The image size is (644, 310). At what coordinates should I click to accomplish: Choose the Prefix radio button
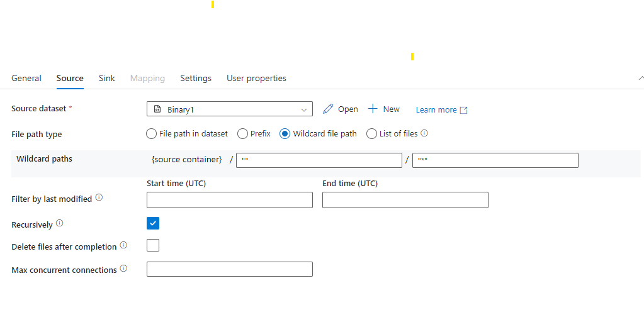tap(243, 134)
